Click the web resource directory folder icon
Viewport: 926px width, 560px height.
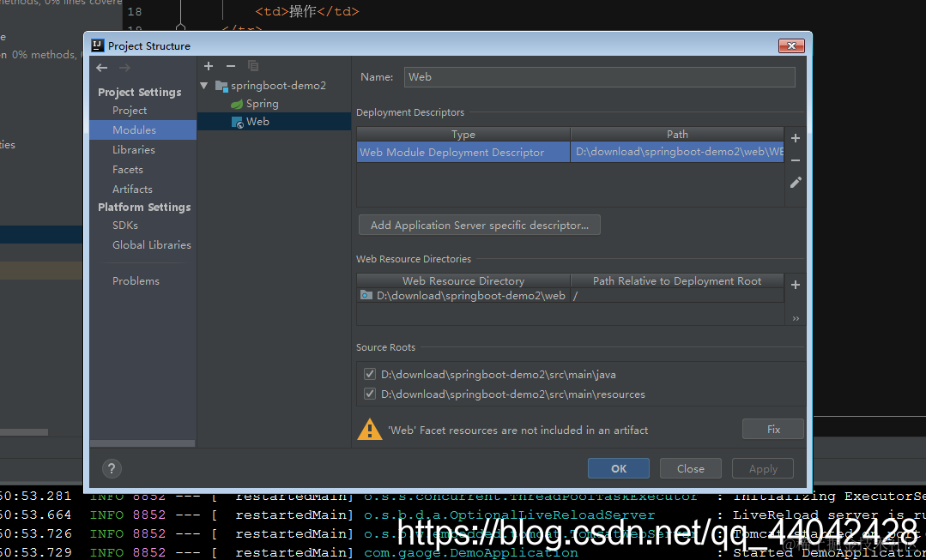[x=366, y=295]
